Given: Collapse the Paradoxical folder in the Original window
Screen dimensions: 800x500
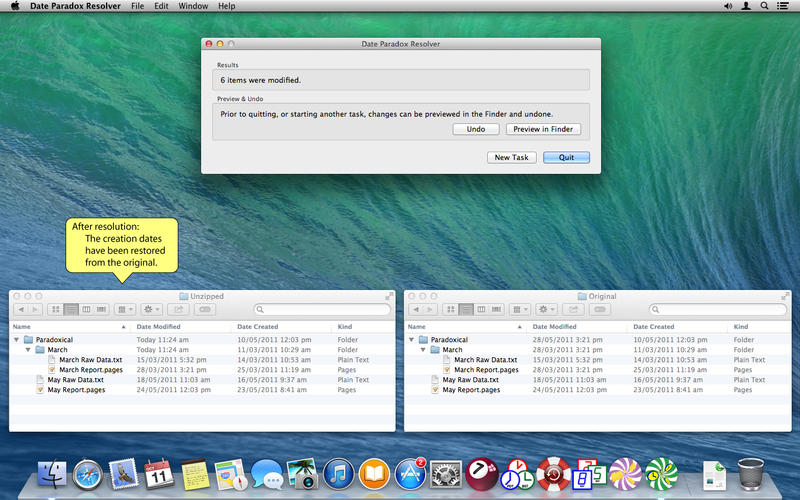Looking at the screenshot, I should point(411,340).
